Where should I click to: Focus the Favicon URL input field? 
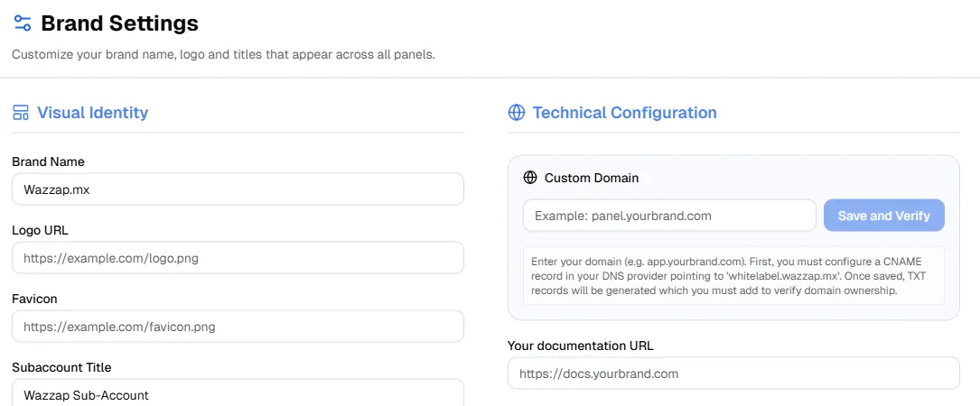pyautogui.click(x=238, y=327)
